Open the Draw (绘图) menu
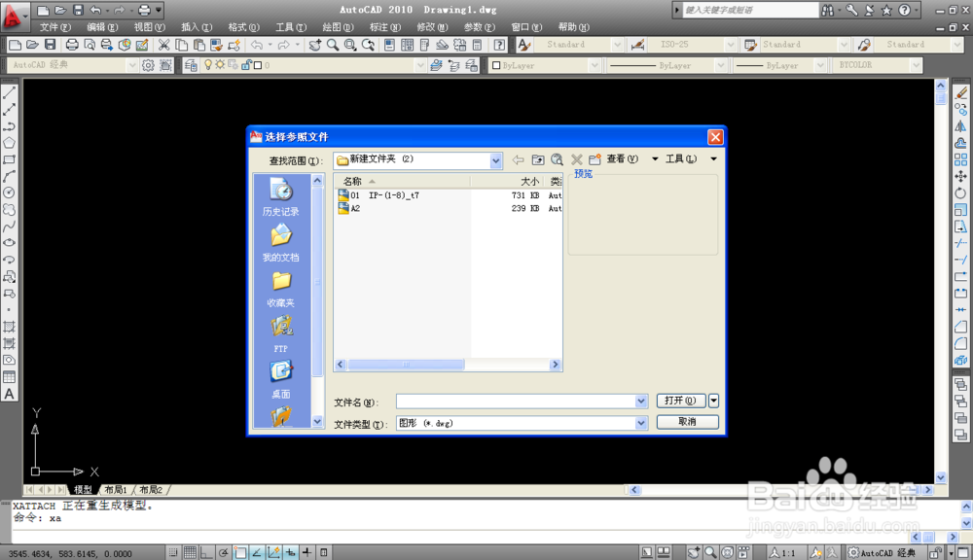 point(338,27)
